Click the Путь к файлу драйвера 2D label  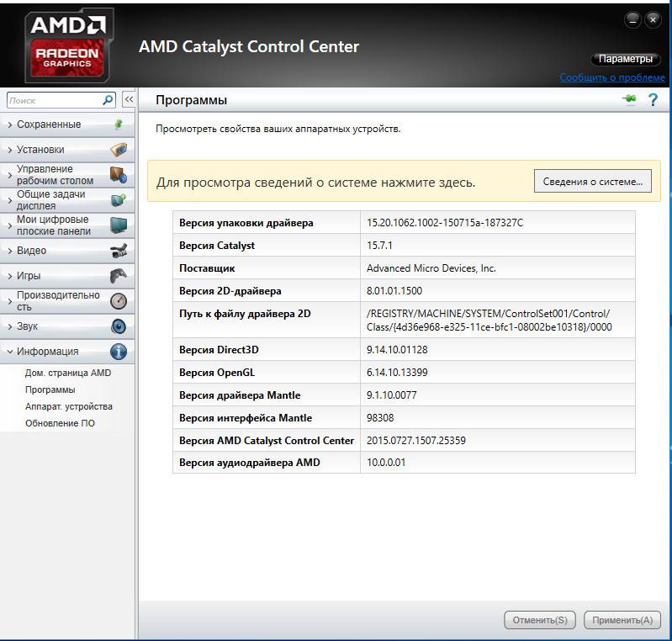pos(245,314)
